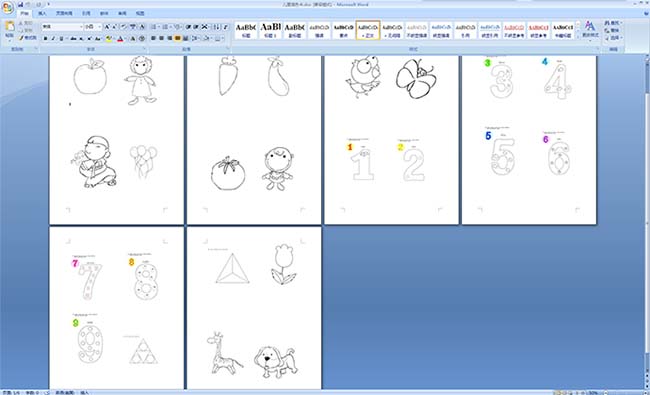Open the Find button in the editing group

[613, 23]
